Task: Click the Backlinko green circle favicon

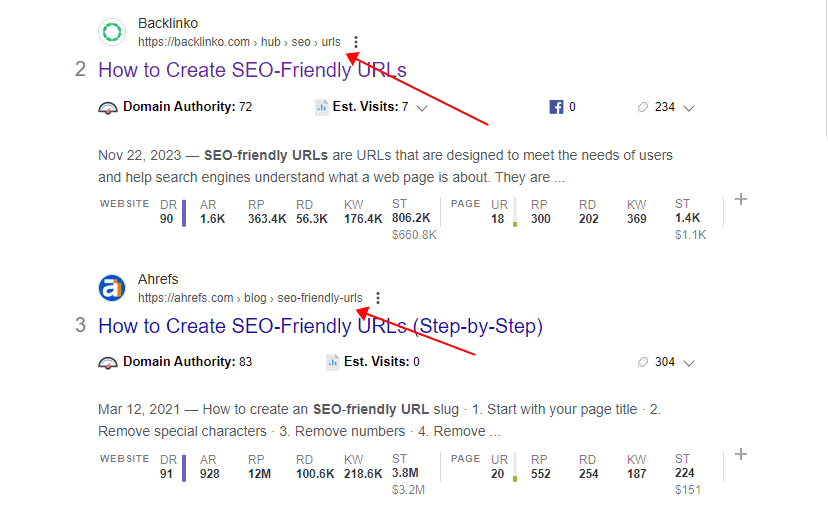Action: tap(112, 32)
